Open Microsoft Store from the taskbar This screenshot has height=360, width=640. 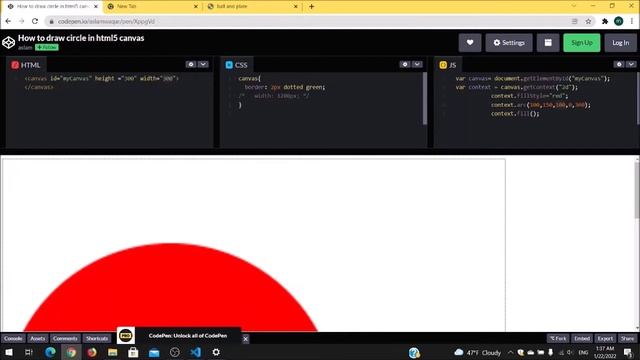point(133,352)
